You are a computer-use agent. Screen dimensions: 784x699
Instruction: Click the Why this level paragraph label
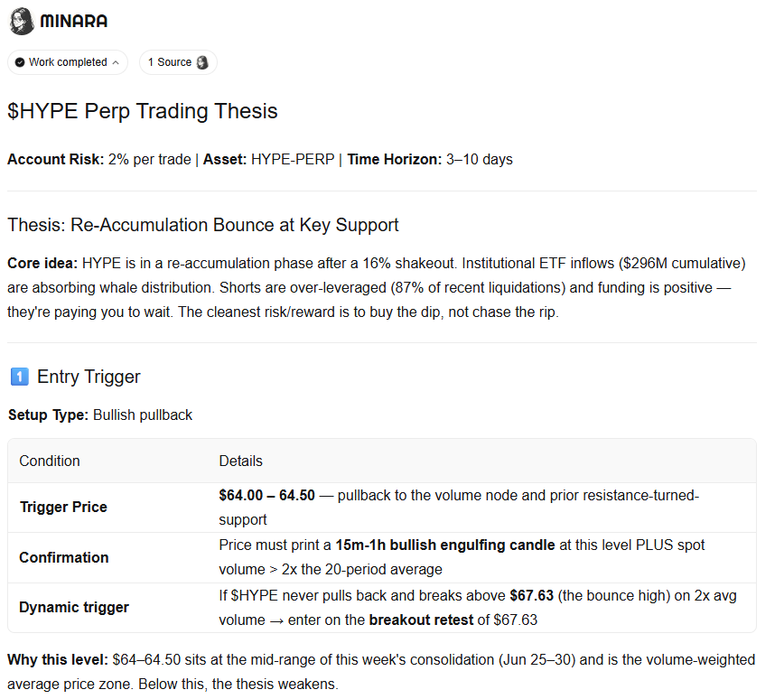(58, 660)
